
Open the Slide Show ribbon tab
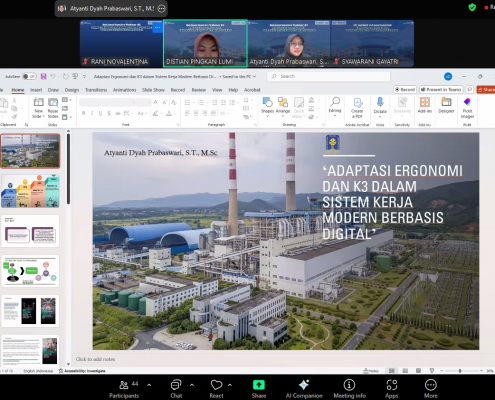click(153, 90)
